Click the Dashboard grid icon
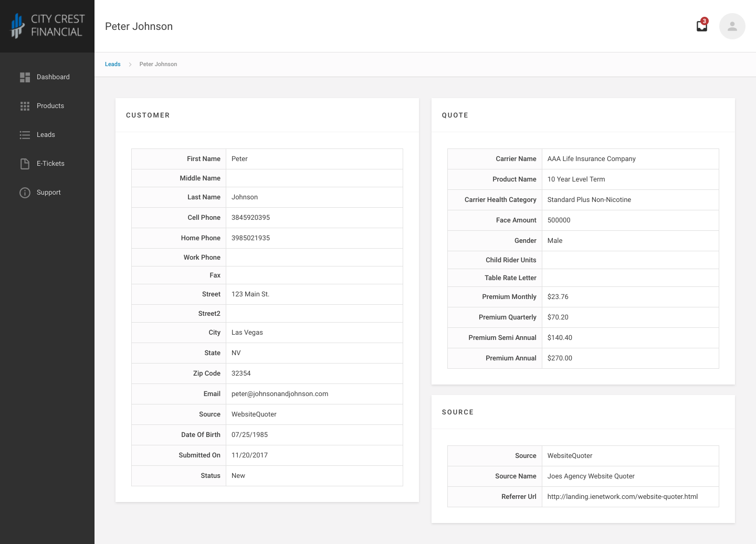The width and height of the screenshot is (756, 544). (25, 77)
